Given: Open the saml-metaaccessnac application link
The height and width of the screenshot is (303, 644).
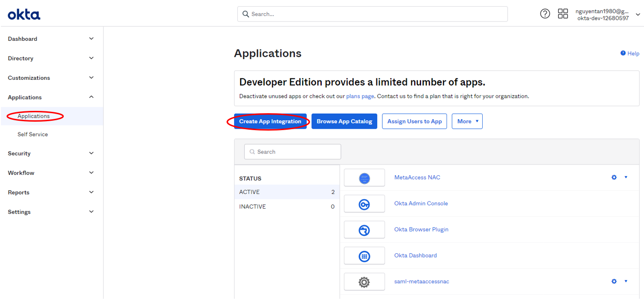Looking at the screenshot, I should point(422,281).
